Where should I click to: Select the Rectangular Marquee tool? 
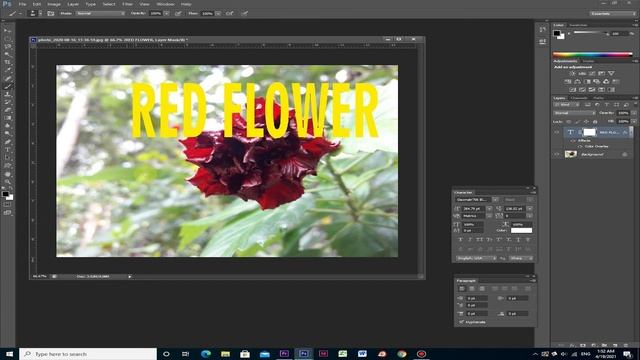click(x=7, y=39)
